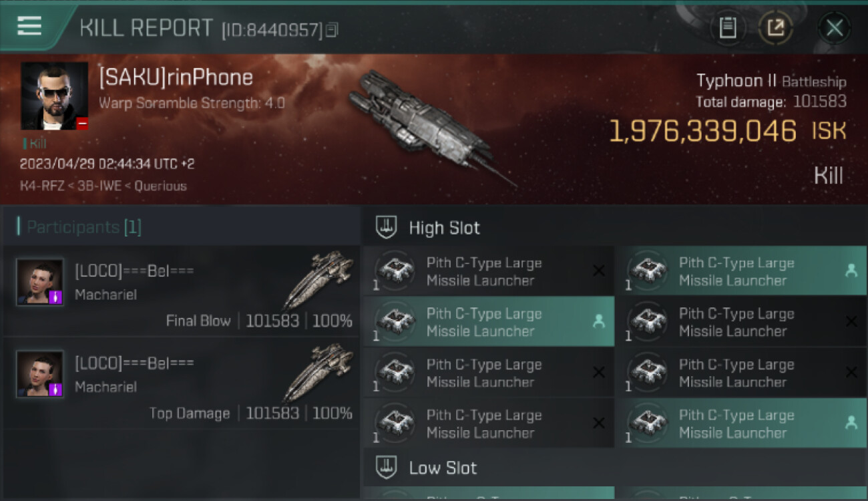This screenshot has width=868, height=501.
Task: Click the High Slot section header
Action: click(x=444, y=228)
